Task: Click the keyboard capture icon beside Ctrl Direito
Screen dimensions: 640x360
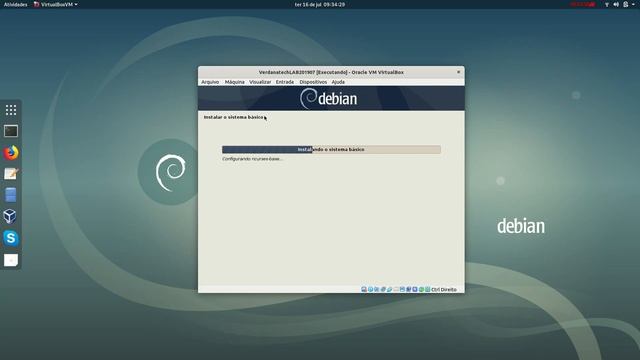Action: (427, 289)
